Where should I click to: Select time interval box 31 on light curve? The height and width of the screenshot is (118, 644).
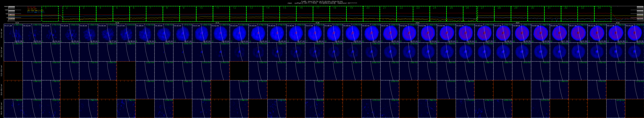click(x=552, y=14)
